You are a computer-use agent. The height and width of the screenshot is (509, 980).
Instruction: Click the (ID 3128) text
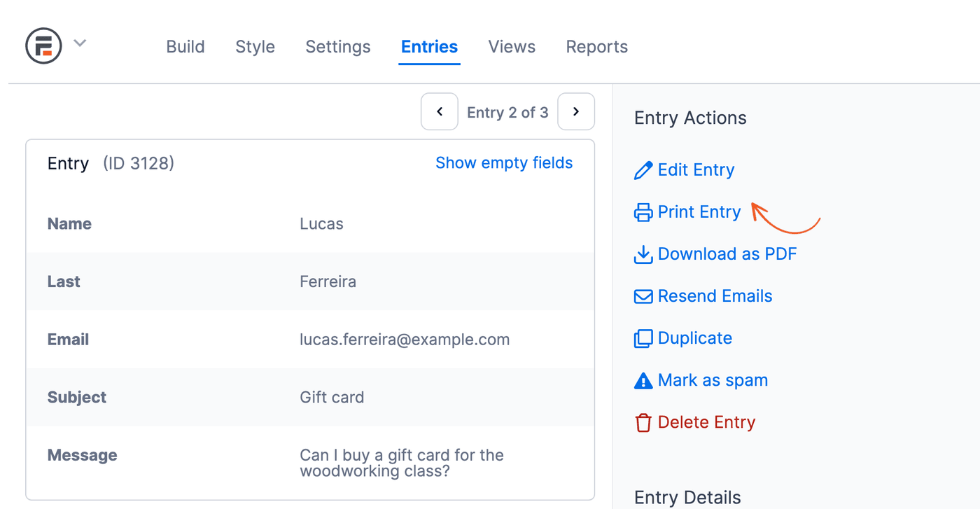139,163
